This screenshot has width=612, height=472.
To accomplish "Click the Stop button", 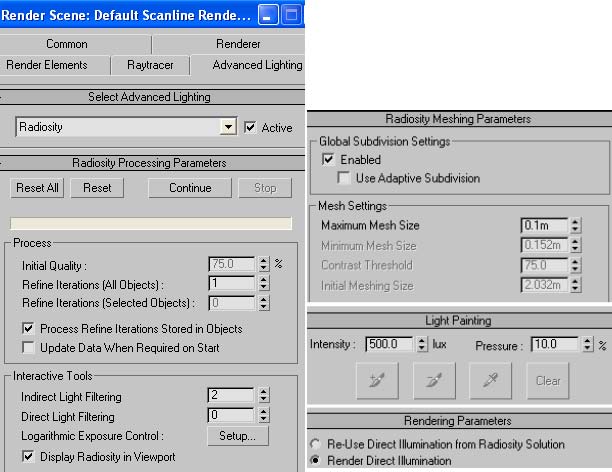I will tap(265, 188).
